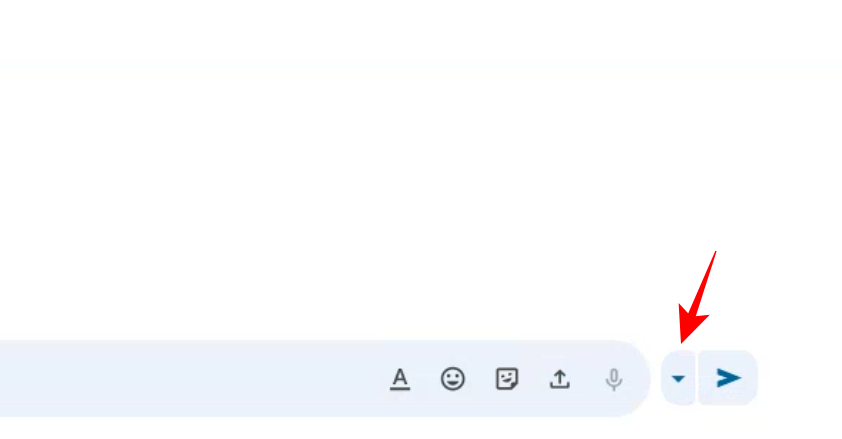The image size is (842, 439).
Task: Select the smiley face icon
Action: coord(453,379)
